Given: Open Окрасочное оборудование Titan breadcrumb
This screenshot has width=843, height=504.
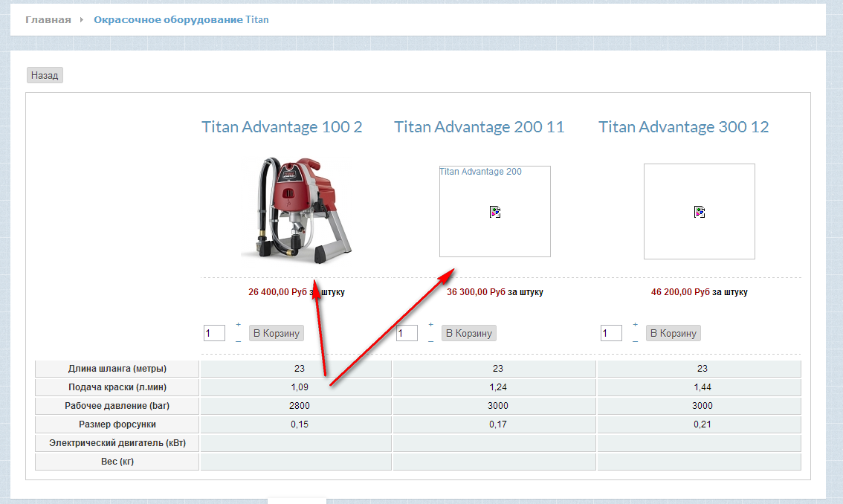Looking at the screenshot, I should pos(181,20).
